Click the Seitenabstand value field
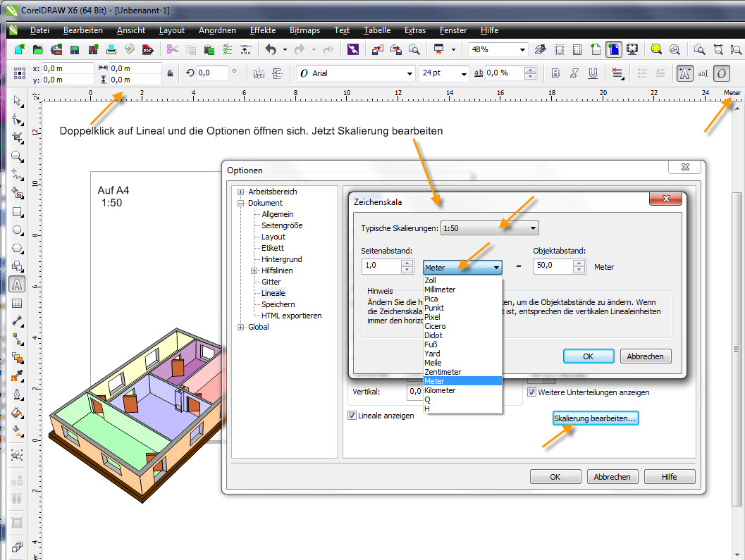745x560 pixels. 381,266
